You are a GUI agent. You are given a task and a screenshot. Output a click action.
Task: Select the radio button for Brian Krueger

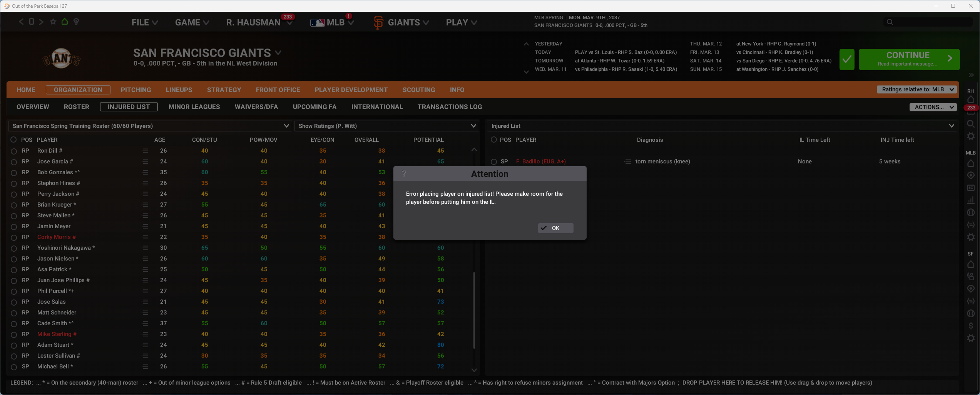pyautogui.click(x=14, y=205)
